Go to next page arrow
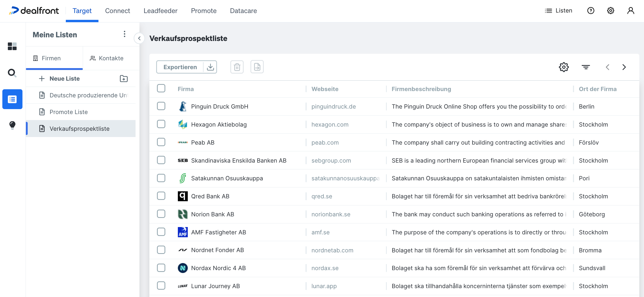 coord(624,67)
